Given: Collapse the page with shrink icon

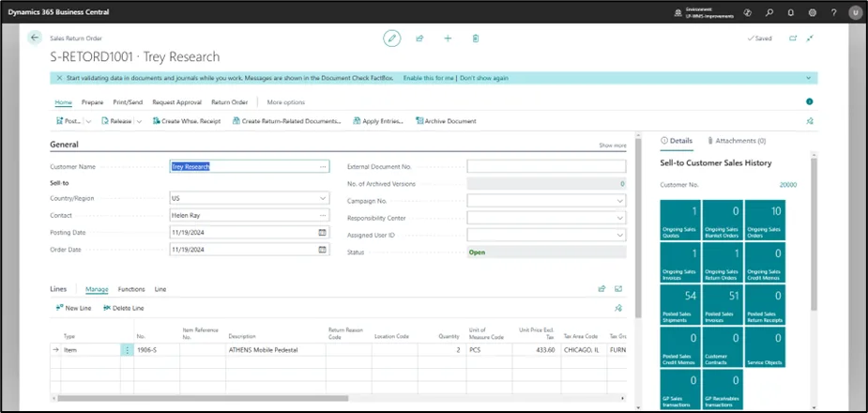Looking at the screenshot, I should click(810, 38).
